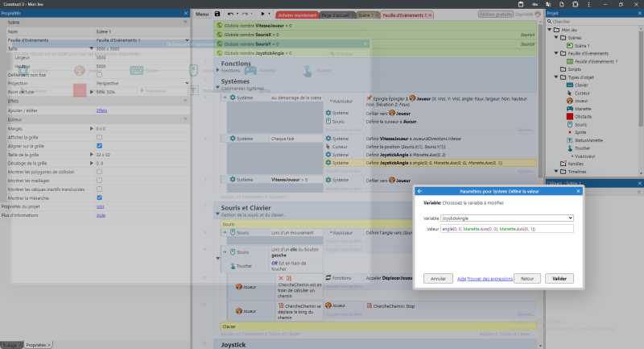This screenshot has width=644, height=349.
Task: Collapse the Types d'objet folder
Action: (x=556, y=77)
